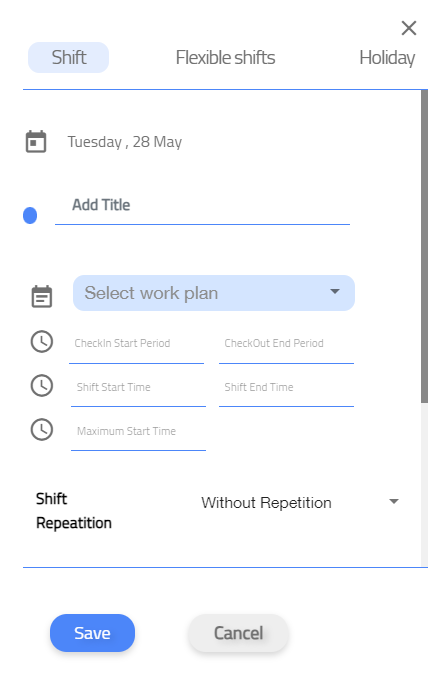Go to the Holiday tab
This screenshot has width=443, height=678.
387,58
